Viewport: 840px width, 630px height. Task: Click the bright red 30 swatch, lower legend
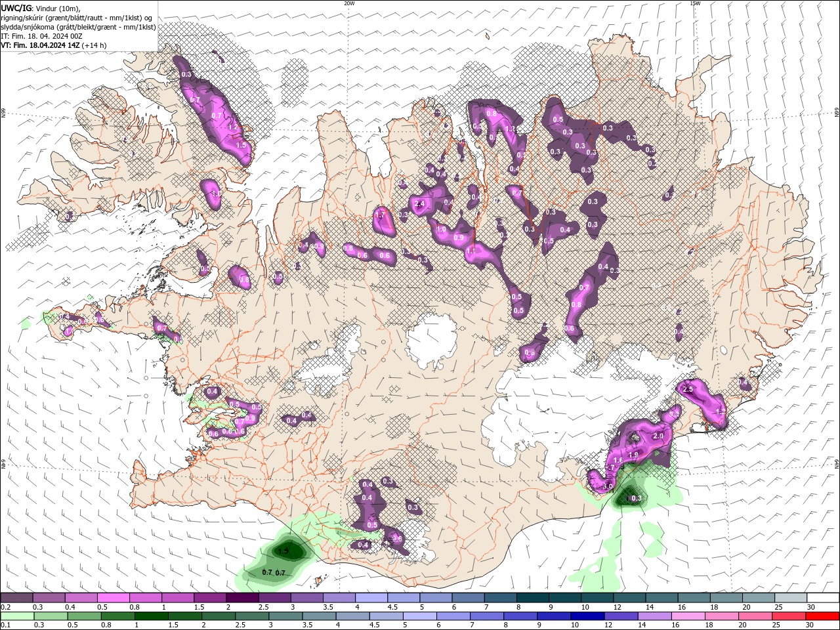tap(822, 616)
